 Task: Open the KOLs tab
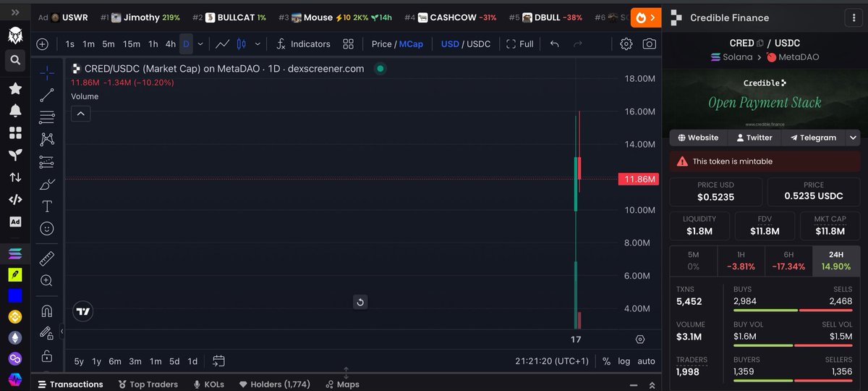pos(208,384)
